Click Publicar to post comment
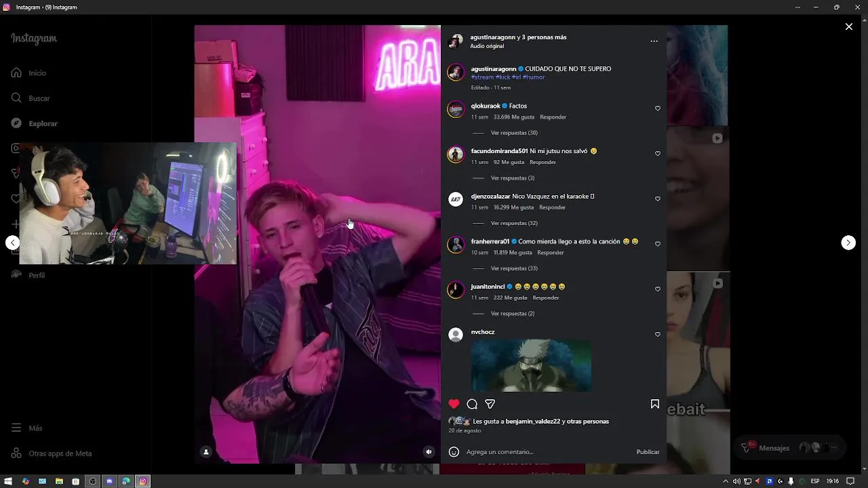868x488 pixels. [x=648, y=452]
